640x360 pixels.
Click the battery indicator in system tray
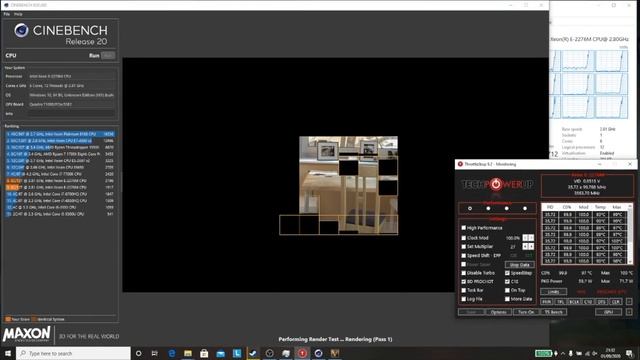543,353
